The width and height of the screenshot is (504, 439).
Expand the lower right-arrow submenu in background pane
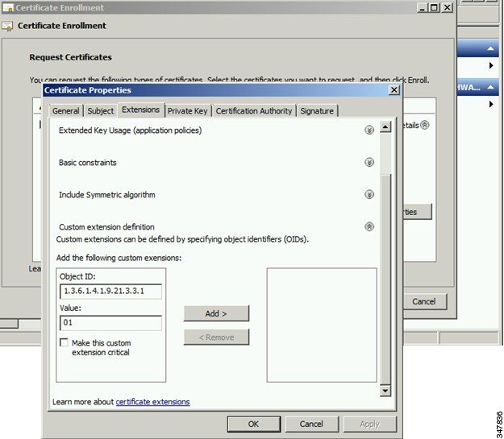[491, 104]
